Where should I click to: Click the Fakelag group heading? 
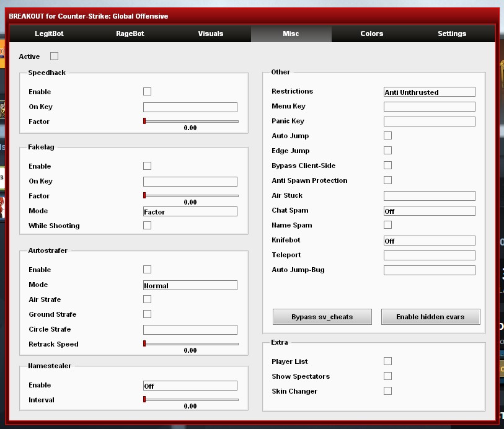point(41,147)
